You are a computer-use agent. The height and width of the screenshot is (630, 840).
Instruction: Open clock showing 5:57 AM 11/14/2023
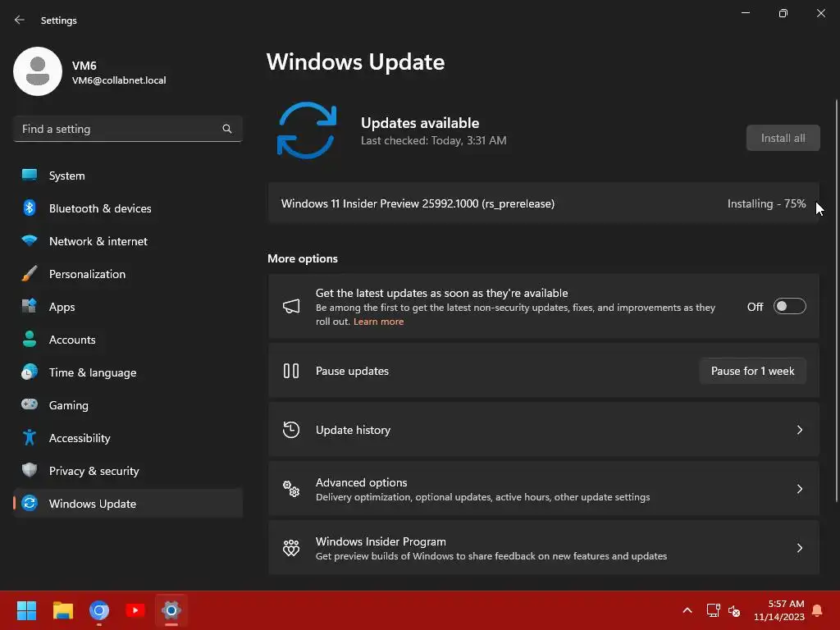[779, 610]
